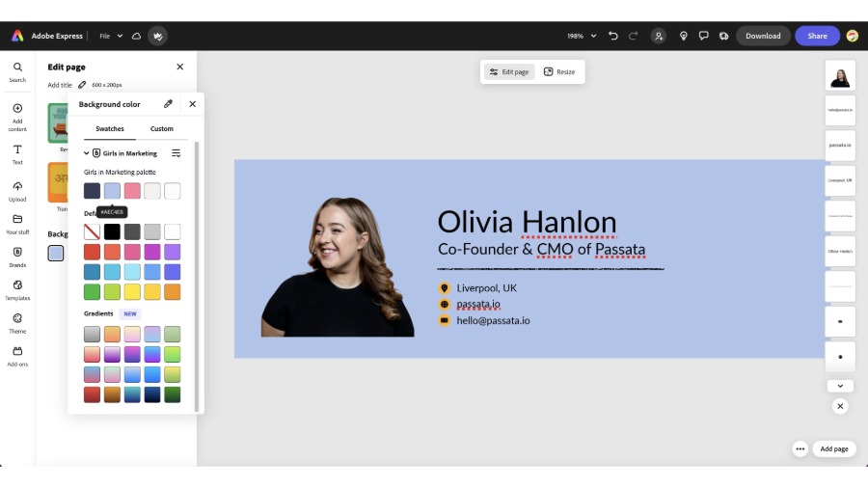
Task: Open the Search panel in sidebar
Action: point(17,72)
